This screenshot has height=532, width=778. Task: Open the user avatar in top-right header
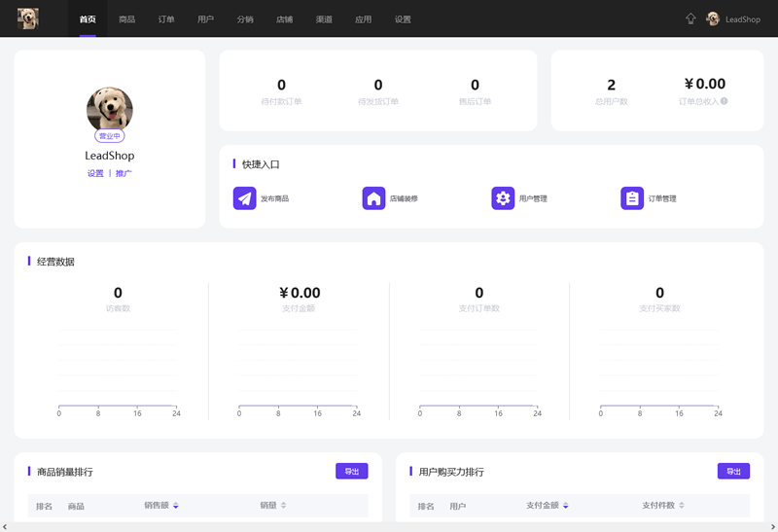tap(713, 18)
